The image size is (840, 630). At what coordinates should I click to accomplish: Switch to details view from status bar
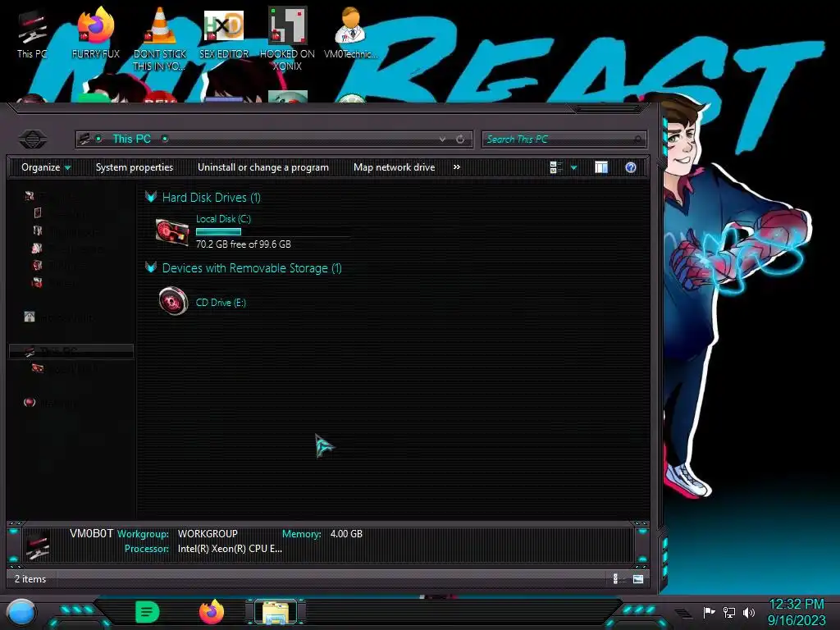(x=618, y=579)
